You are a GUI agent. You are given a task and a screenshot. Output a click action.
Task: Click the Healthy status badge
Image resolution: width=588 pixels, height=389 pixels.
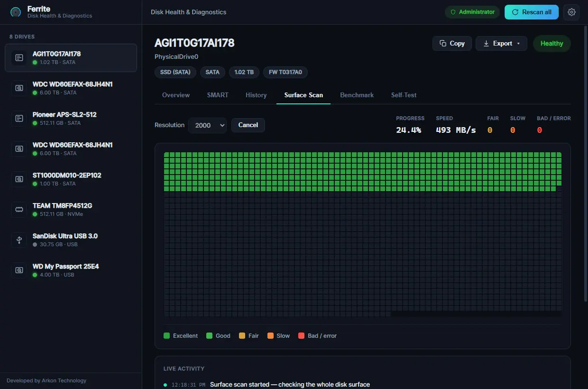point(552,43)
